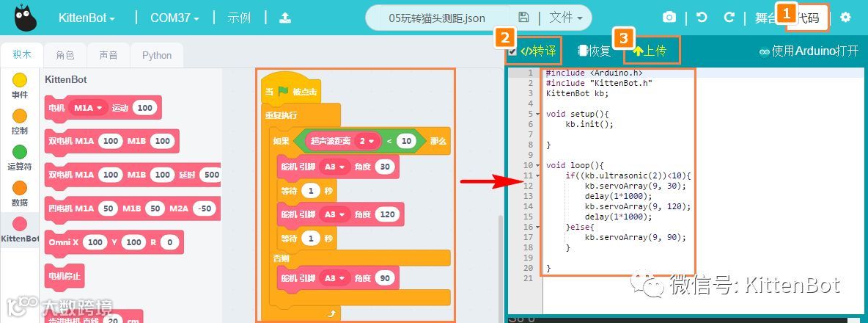The image size is (868, 323).
Task: Click the angle value 120 field
Action: coord(387,214)
